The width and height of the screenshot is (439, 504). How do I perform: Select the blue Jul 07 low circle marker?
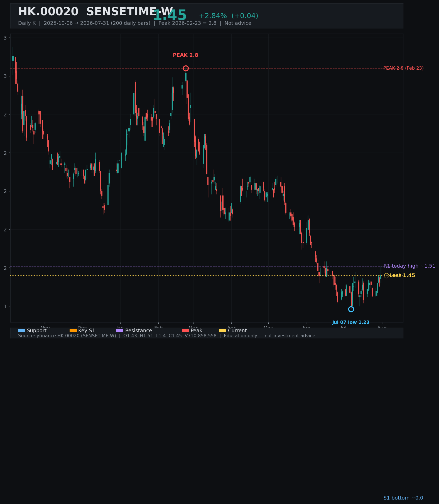pos(351,309)
